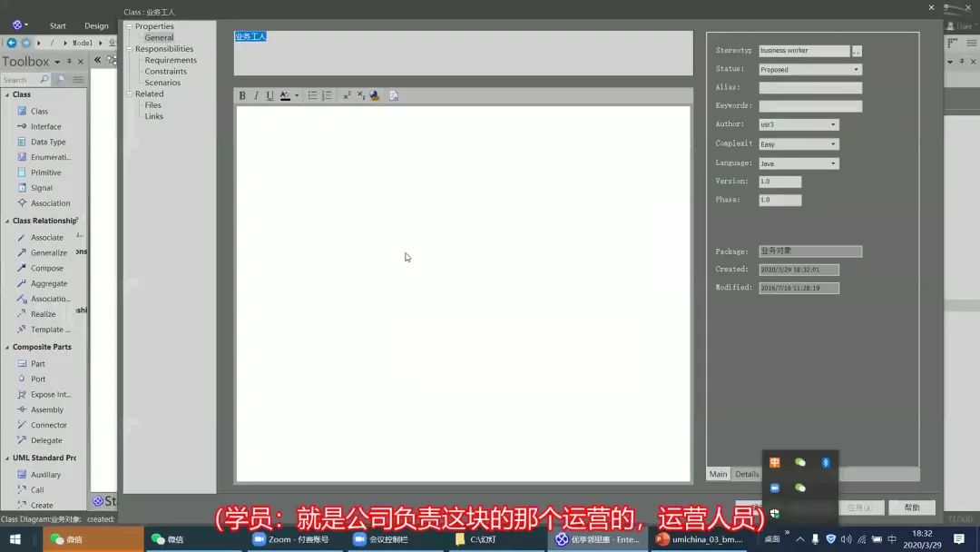
Task: Click the Bluetooth icon in the tray popup
Action: 826,463
